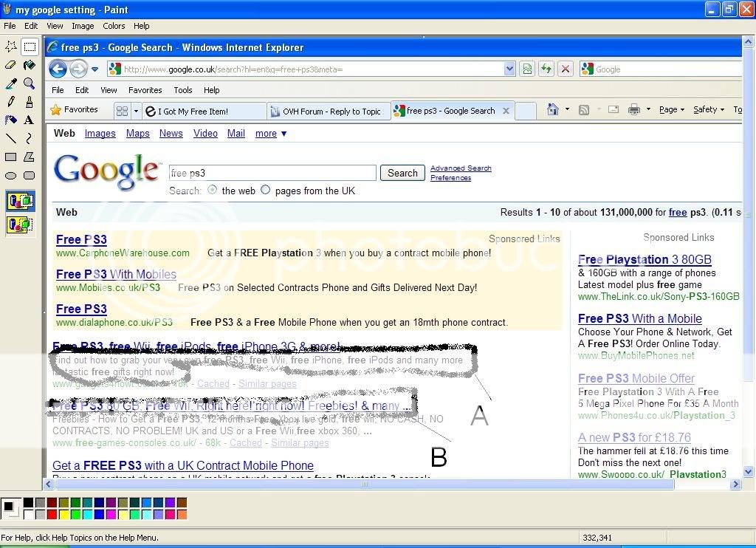Select 'the web' search radio button

212,190
